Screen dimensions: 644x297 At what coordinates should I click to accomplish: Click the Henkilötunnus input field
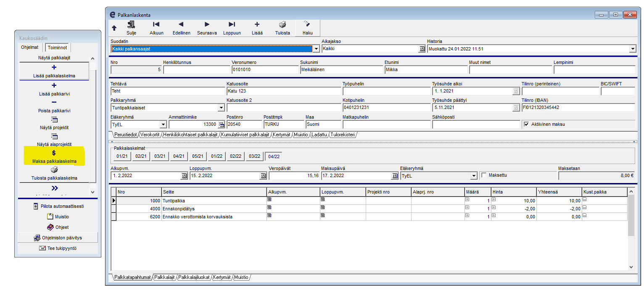[x=196, y=70]
